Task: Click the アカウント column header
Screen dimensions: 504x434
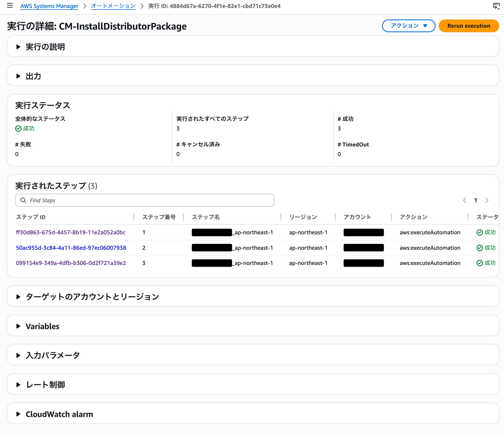Action: pyautogui.click(x=357, y=217)
